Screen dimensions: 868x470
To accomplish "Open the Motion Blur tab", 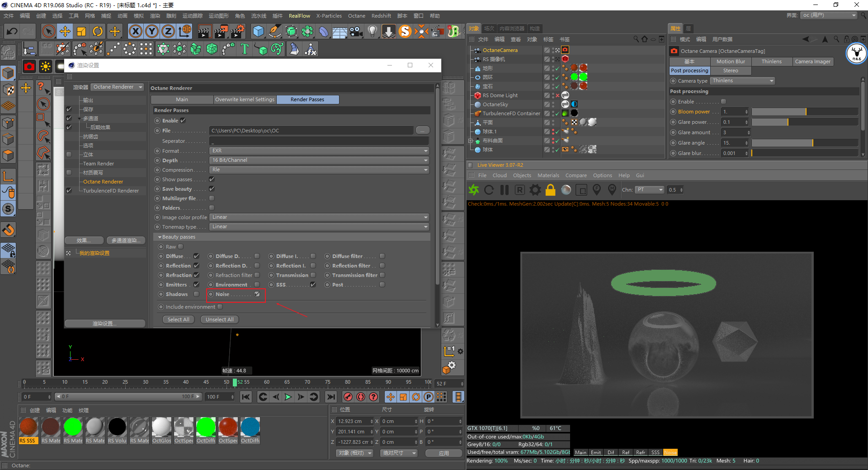I will click(731, 61).
